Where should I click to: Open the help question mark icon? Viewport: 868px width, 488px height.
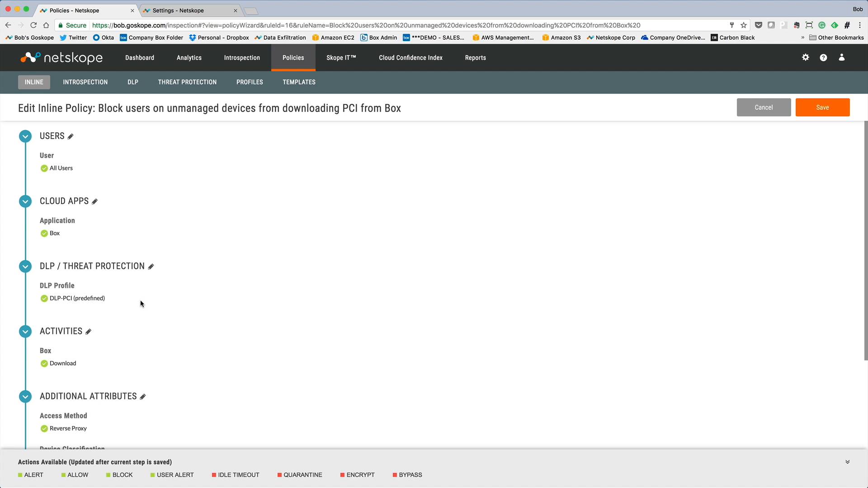click(x=823, y=57)
